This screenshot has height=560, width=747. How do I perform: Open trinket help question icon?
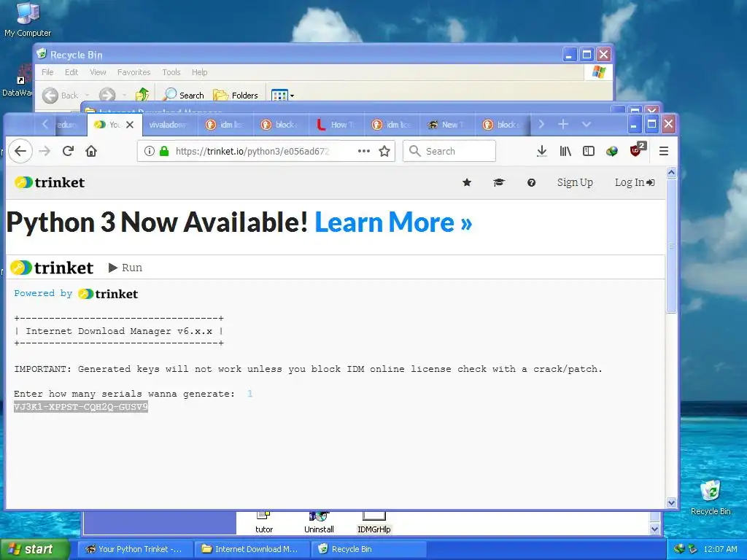point(531,182)
